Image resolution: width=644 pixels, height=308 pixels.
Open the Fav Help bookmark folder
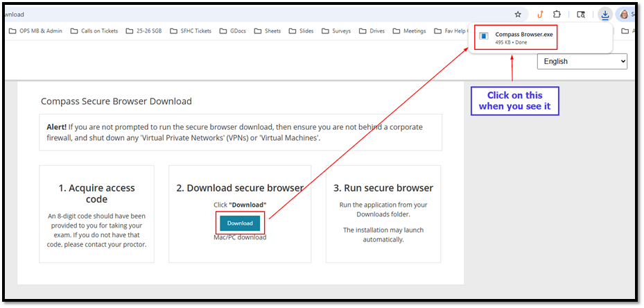coord(450,31)
